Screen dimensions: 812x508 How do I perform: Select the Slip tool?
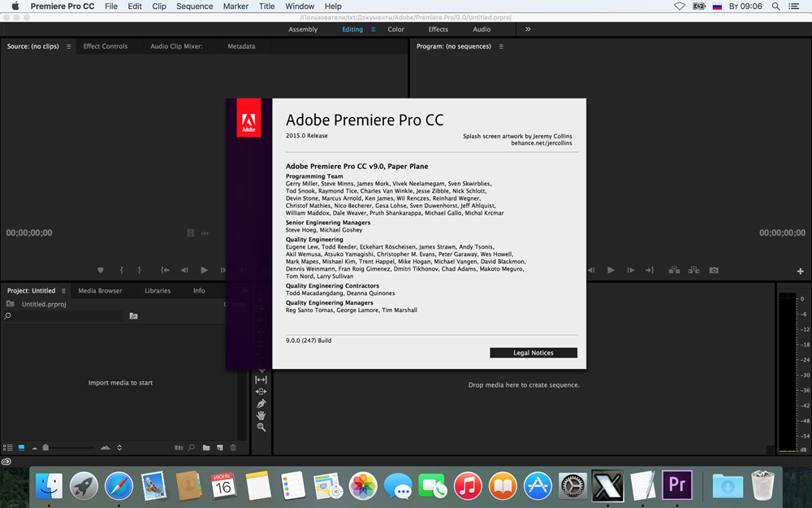pos(261,380)
